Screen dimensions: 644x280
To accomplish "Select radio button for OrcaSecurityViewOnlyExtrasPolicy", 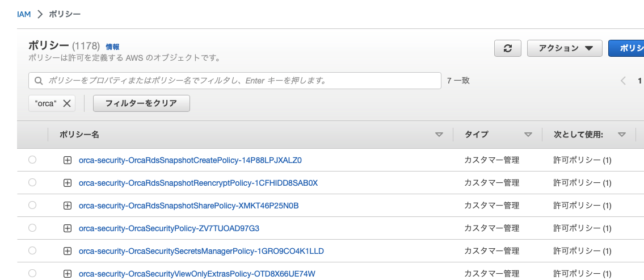I will [x=32, y=273].
